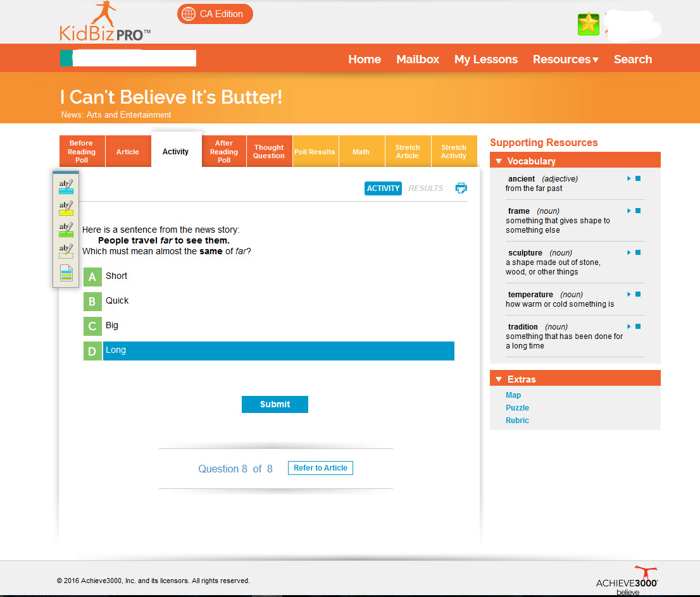
Task: Pick answer C Big
Action: [92, 326]
